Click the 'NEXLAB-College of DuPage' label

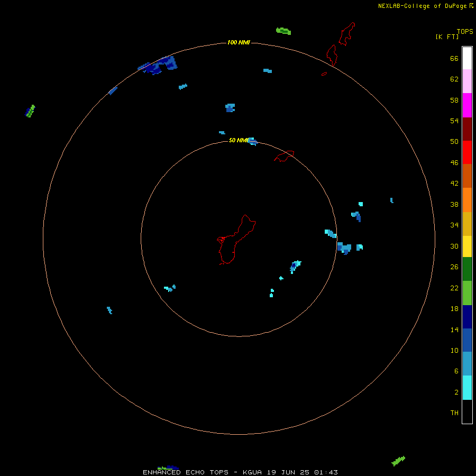pyautogui.click(x=422, y=6)
